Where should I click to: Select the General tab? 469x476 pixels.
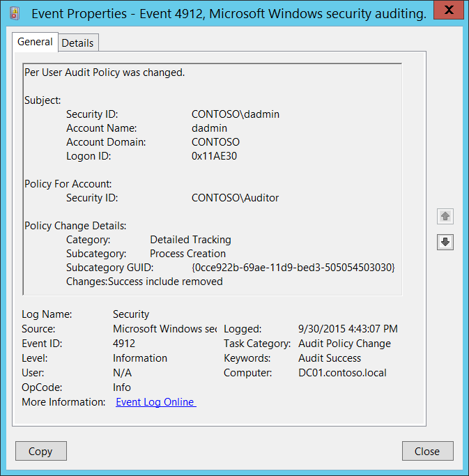pos(35,42)
